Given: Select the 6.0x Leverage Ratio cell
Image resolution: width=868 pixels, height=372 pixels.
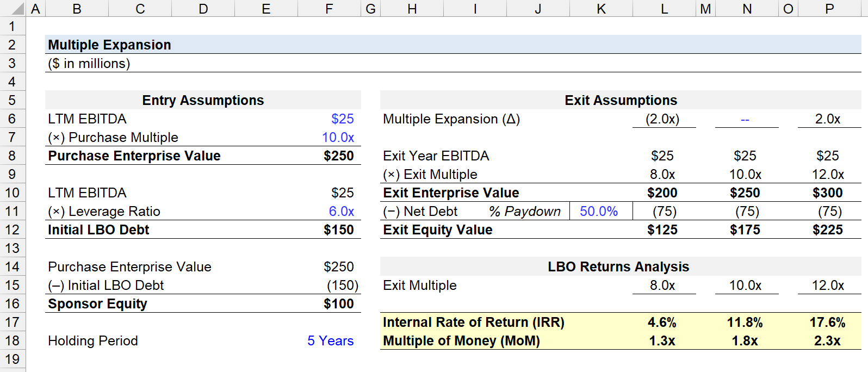Looking at the screenshot, I should 329,211.
